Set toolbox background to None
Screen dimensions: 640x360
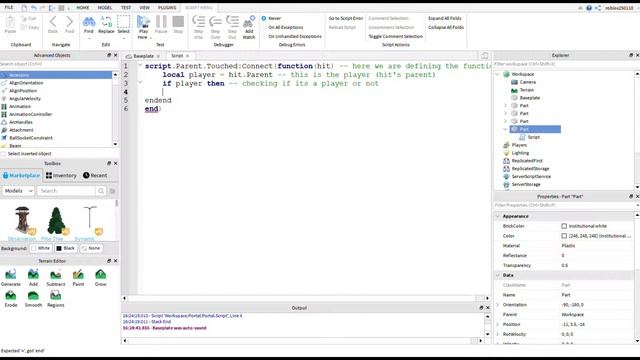[x=91, y=248]
